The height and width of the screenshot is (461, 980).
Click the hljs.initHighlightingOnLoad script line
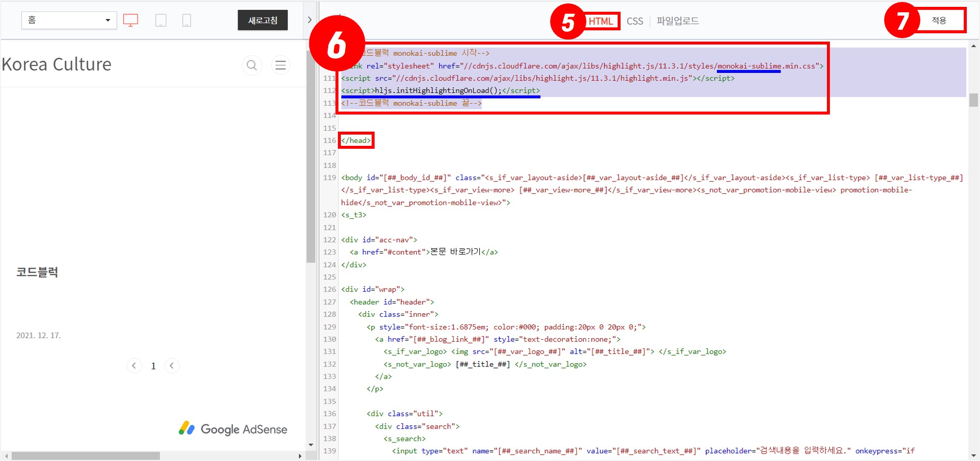pos(441,91)
